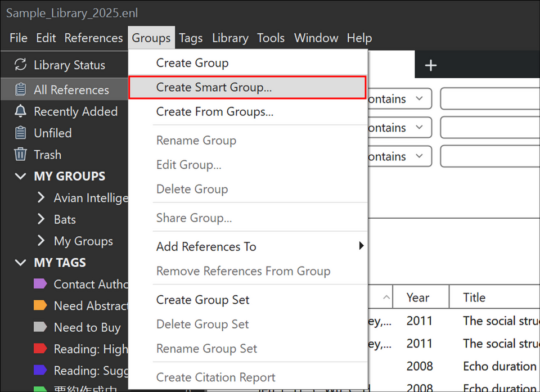Select Recently Added in sidebar
540x392 pixels.
click(x=64, y=111)
